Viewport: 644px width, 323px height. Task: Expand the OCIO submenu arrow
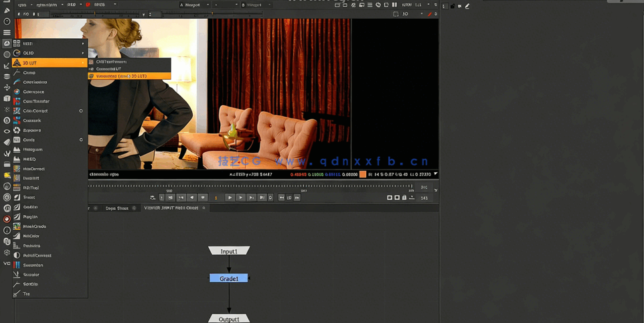[83, 53]
